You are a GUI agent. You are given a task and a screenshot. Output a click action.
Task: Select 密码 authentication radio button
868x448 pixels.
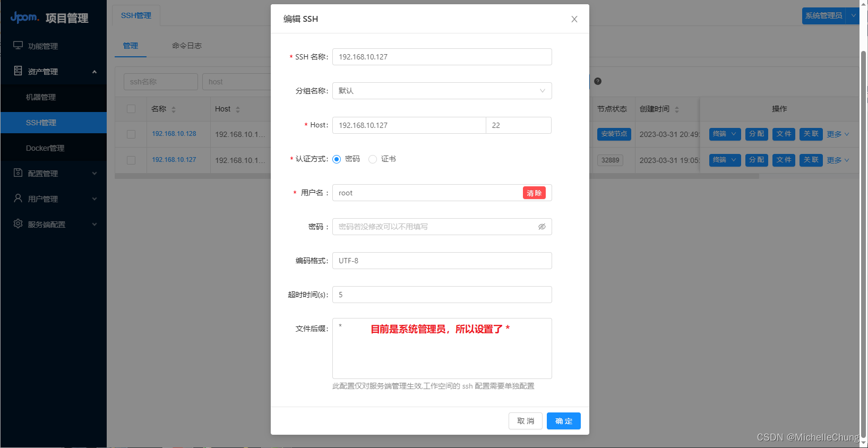point(337,159)
